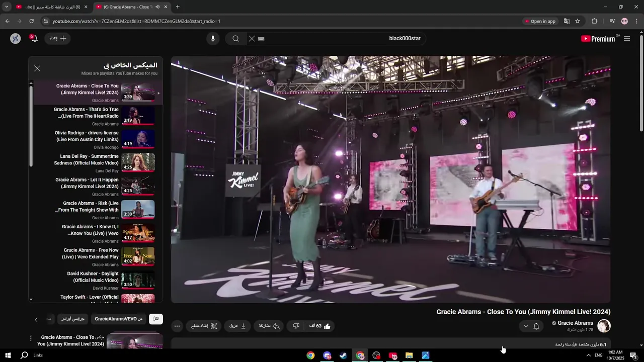Bookmark this page with the star
Viewport: 644px width, 362px height.
578,21
